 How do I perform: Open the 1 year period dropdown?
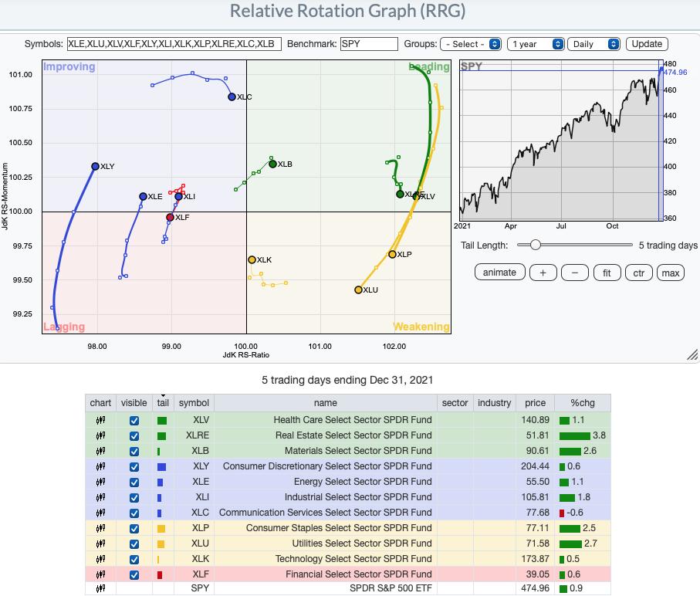click(x=536, y=44)
